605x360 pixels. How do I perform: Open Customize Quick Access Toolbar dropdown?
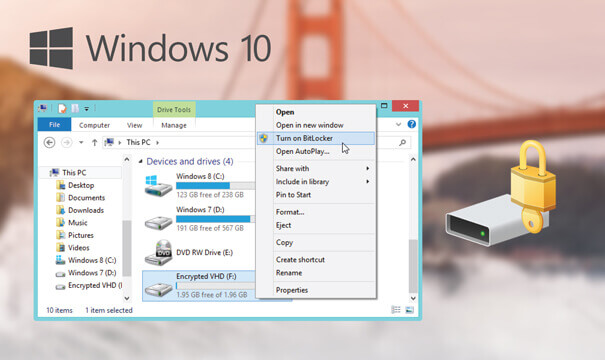coord(87,109)
